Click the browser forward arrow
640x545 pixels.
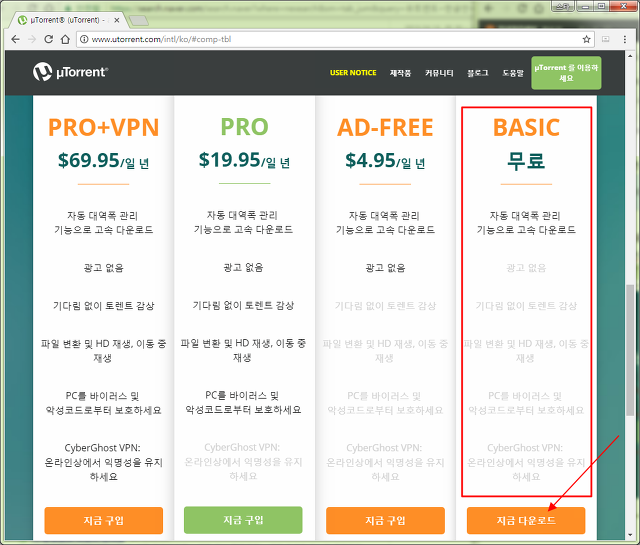point(32,39)
